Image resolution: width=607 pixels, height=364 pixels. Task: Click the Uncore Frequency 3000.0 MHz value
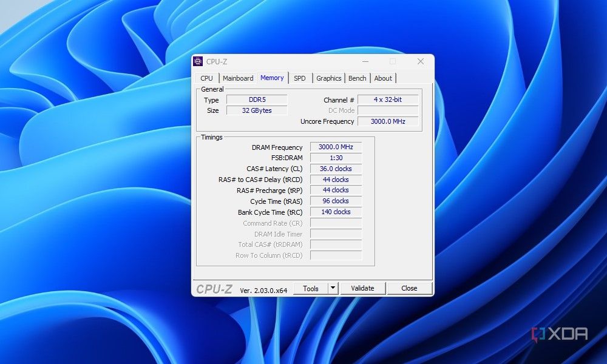[388, 121]
